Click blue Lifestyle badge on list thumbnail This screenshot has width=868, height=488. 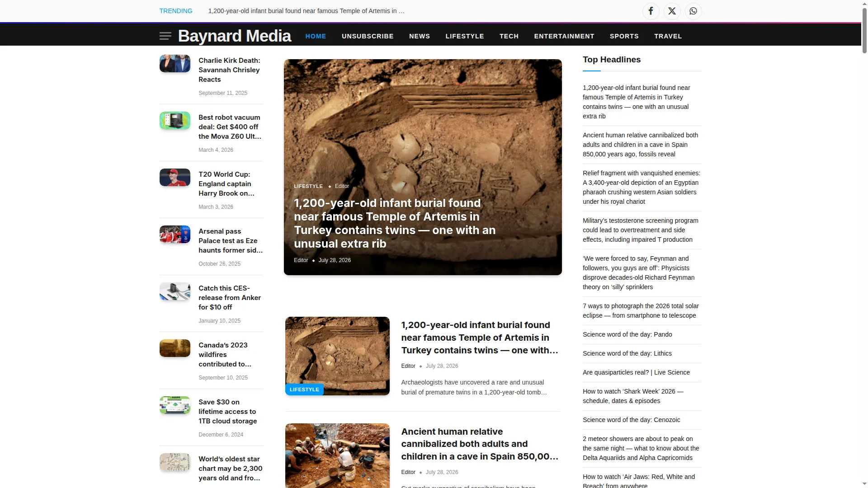click(x=304, y=389)
